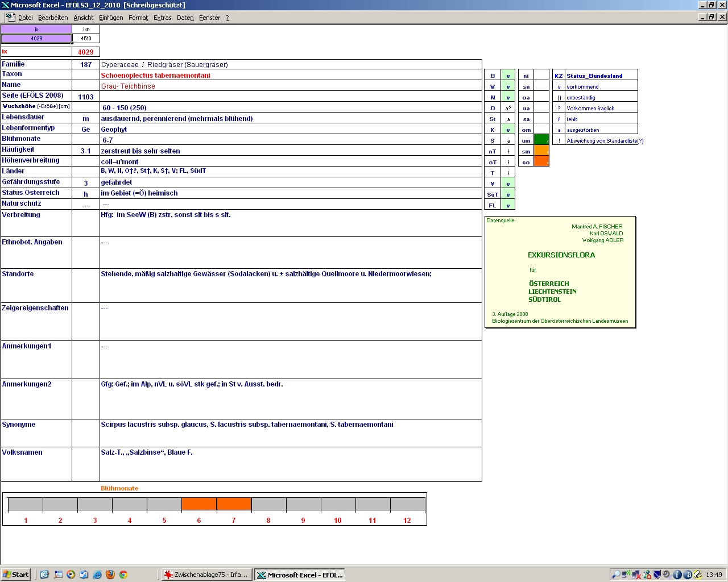Click the orange 'sm' color cell
The image size is (728, 582).
pyautogui.click(x=541, y=151)
